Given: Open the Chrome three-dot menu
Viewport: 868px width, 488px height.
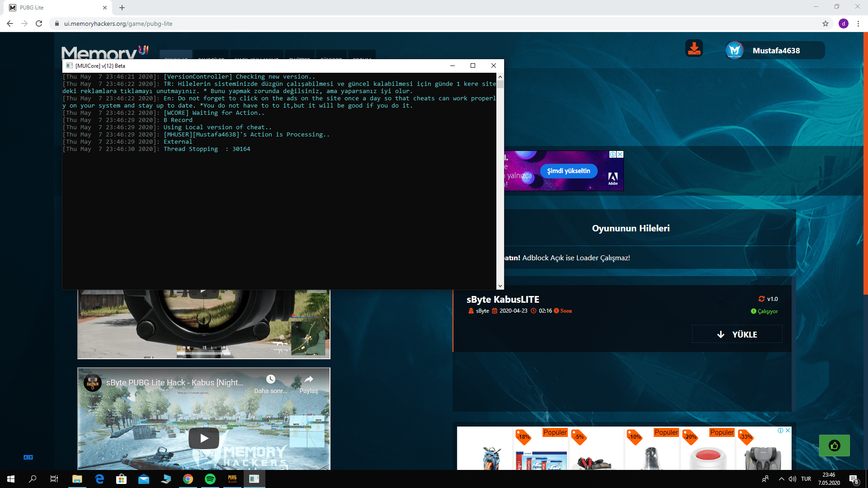Looking at the screenshot, I should click(x=858, y=23).
